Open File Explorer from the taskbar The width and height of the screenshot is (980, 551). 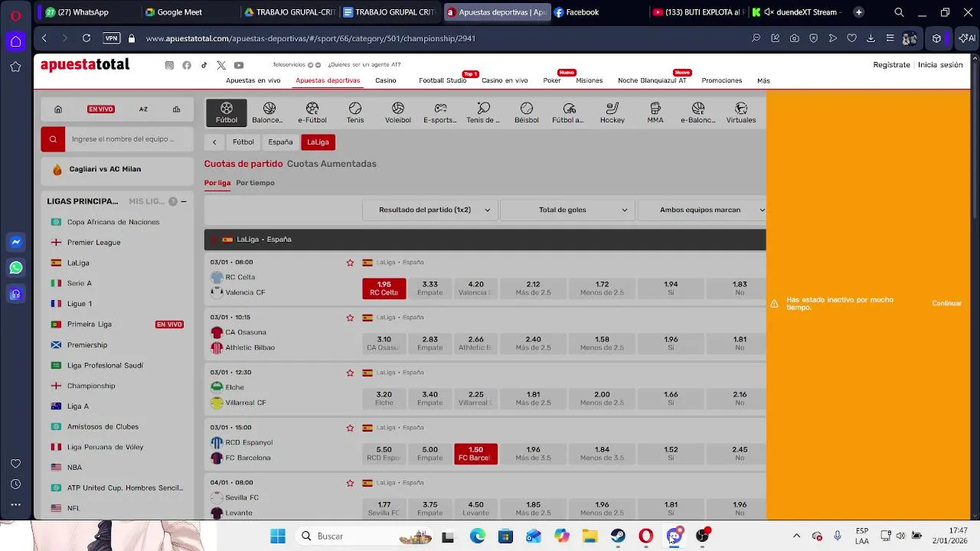pyautogui.click(x=590, y=536)
